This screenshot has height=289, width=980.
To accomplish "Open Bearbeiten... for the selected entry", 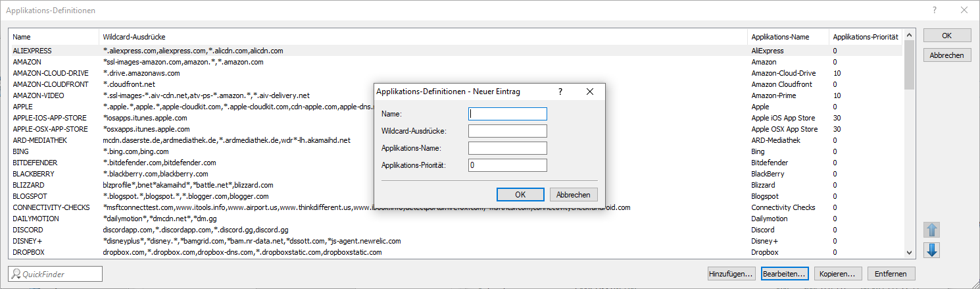I will point(783,273).
